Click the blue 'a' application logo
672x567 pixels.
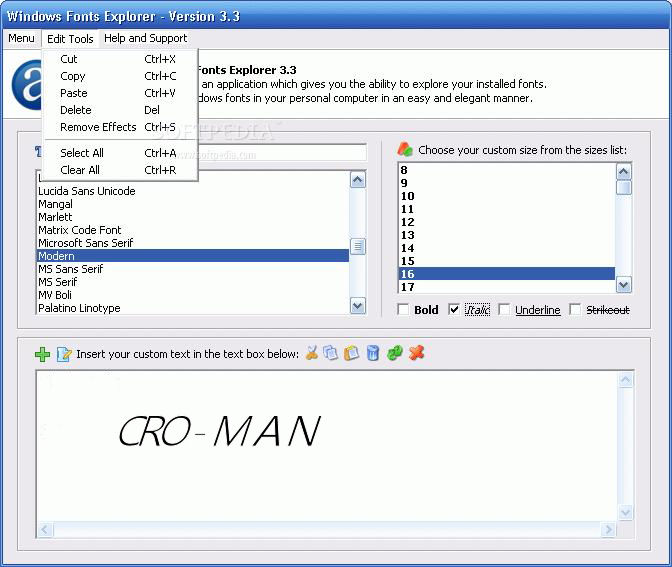click(27, 85)
